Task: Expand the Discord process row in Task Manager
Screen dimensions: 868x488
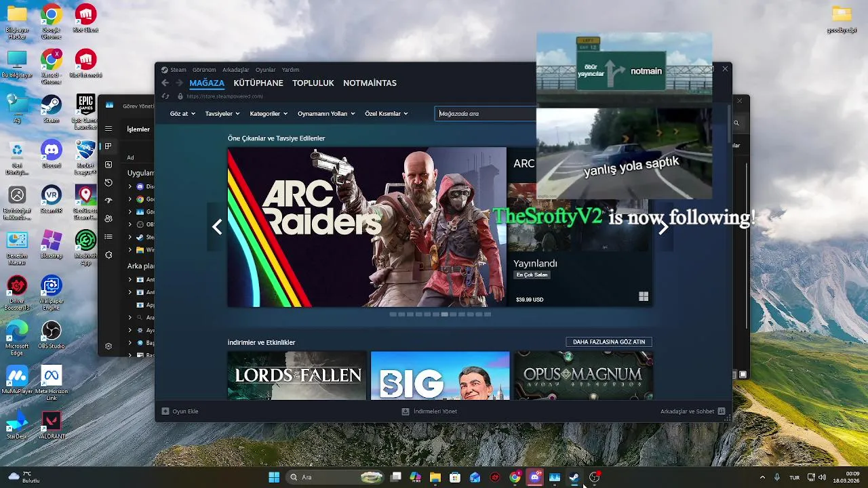Action: 130,186
